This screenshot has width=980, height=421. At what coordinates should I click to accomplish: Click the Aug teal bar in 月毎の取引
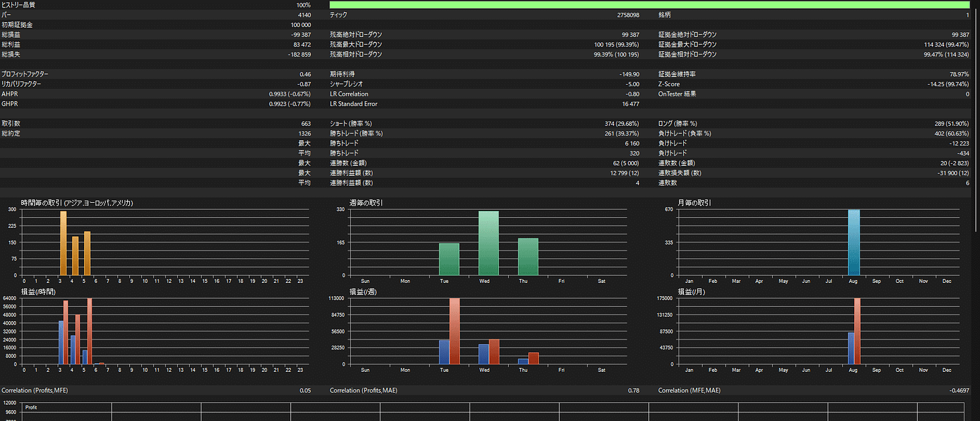point(854,242)
